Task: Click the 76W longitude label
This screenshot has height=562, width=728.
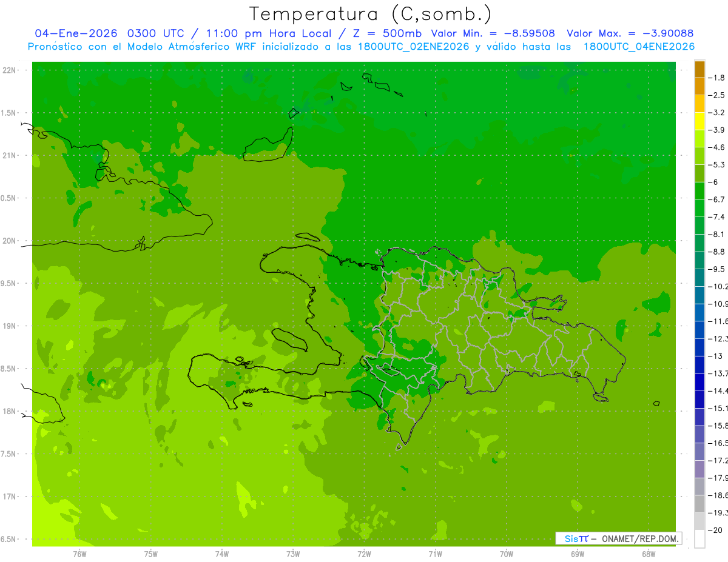Action: [79, 554]
